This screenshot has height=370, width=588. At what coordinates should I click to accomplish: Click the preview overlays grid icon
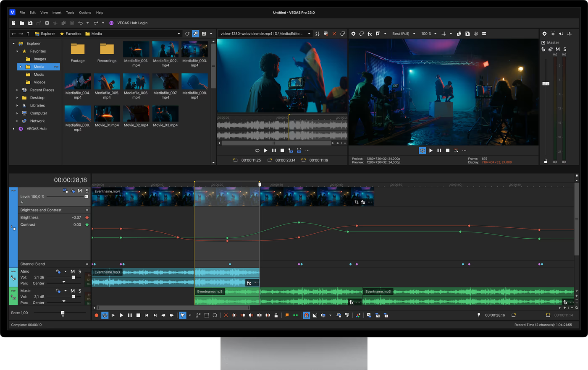point(444,34)
